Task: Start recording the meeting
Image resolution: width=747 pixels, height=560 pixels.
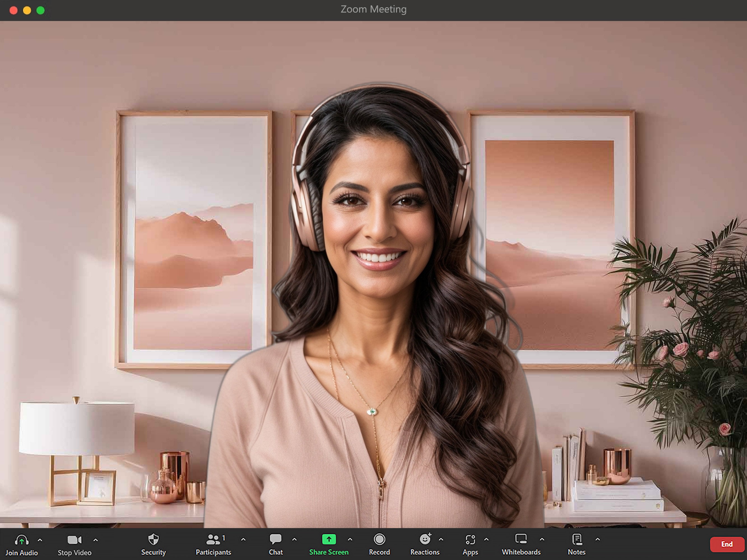Action: pos(380,539)
